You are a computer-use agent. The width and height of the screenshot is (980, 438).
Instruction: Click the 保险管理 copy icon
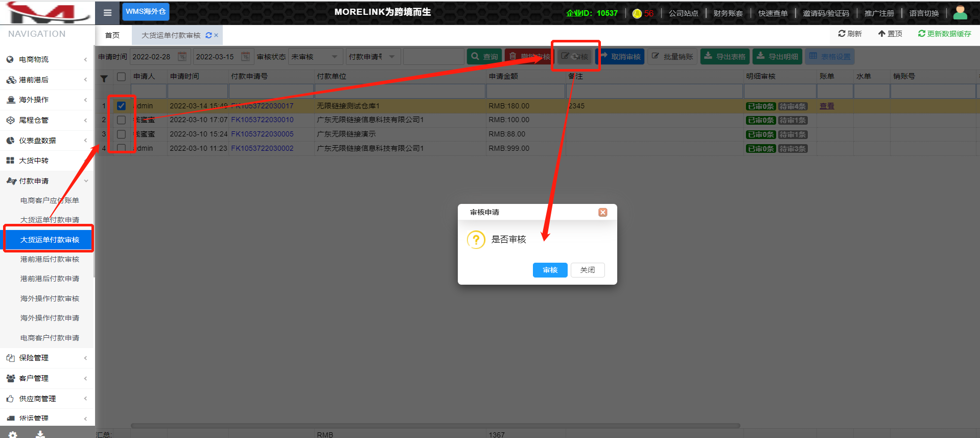pos(10,358)
